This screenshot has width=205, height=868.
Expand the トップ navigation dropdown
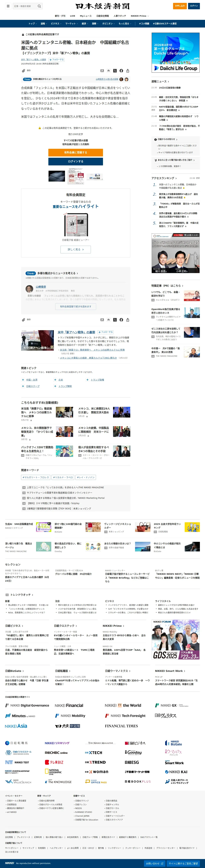point(33,24)
